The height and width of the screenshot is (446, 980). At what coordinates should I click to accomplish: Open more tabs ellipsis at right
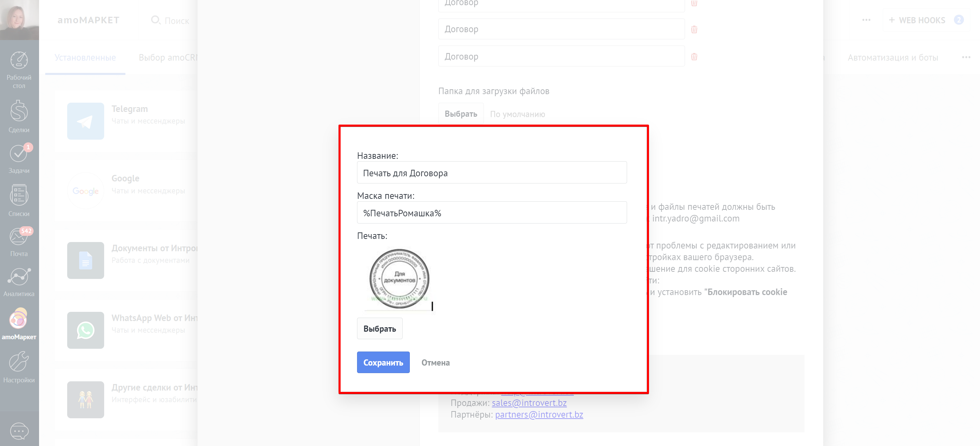pos(966,58)
